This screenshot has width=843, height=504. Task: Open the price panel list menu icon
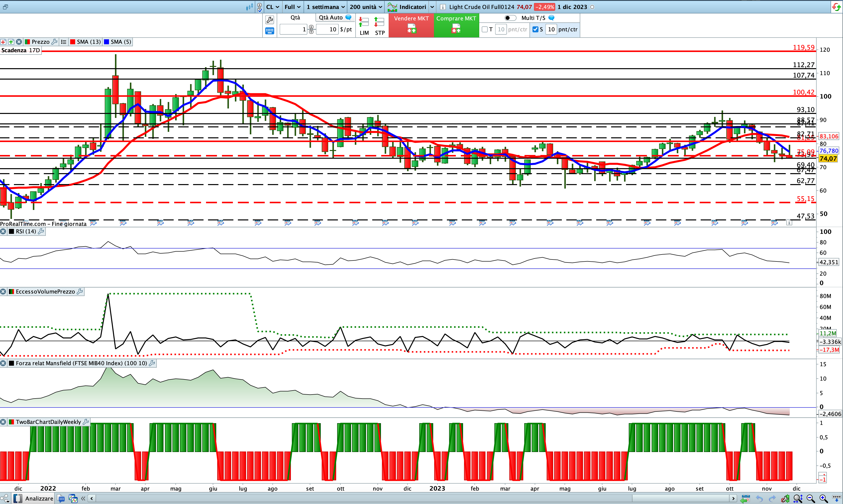tap(63, 42)
